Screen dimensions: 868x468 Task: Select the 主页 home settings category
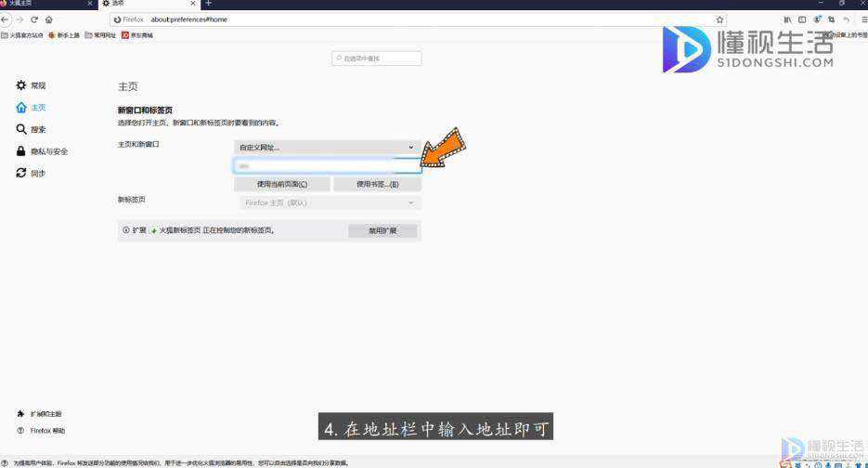31,108
